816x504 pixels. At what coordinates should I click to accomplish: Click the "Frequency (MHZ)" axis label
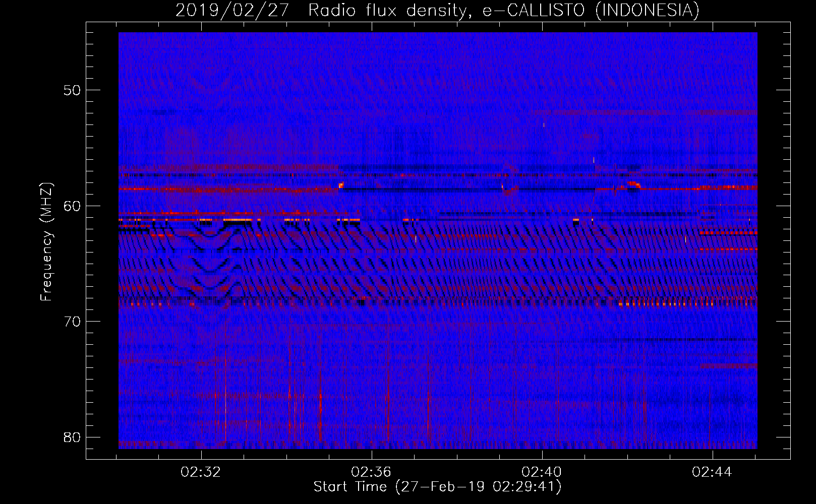coord(46,242)
